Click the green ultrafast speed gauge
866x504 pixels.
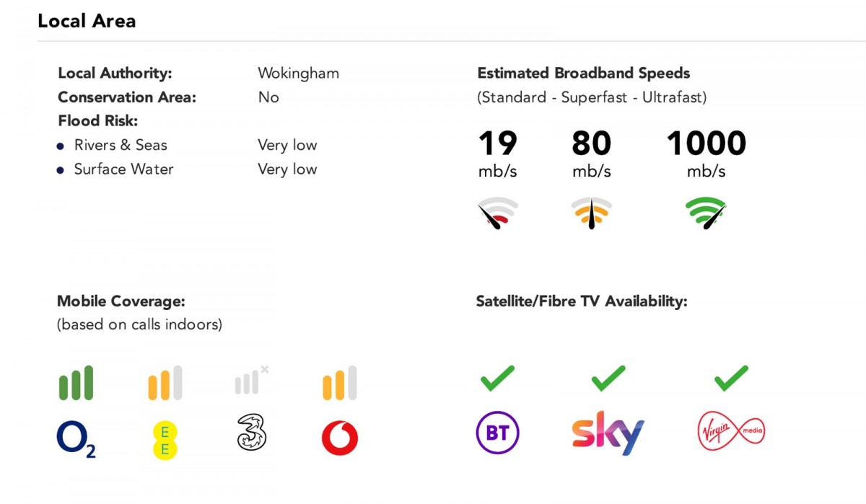[x=706, y=213]
